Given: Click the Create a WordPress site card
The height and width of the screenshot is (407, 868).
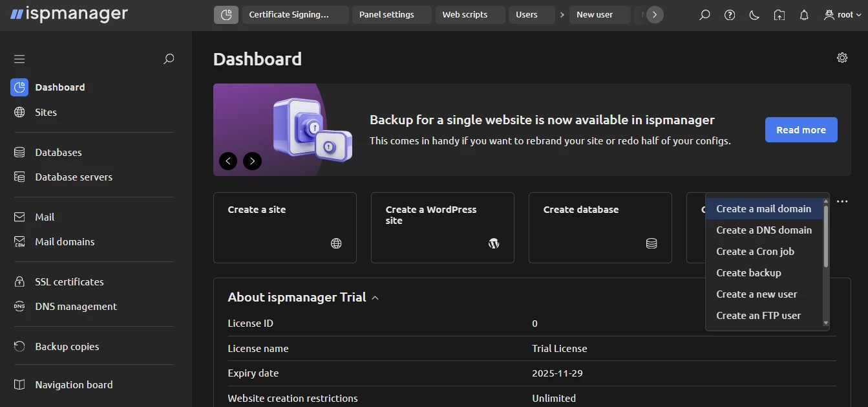Looking at the screenshot, I should point(442,228).
